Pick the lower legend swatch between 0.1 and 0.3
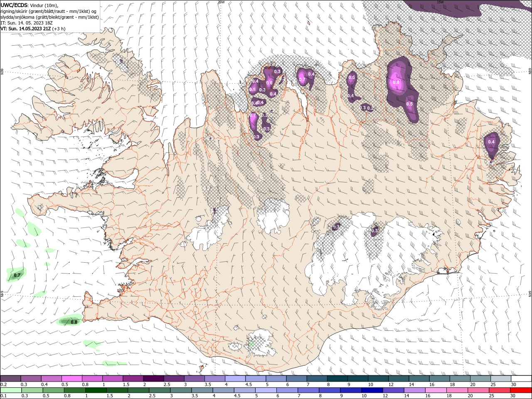 point(11,390)
